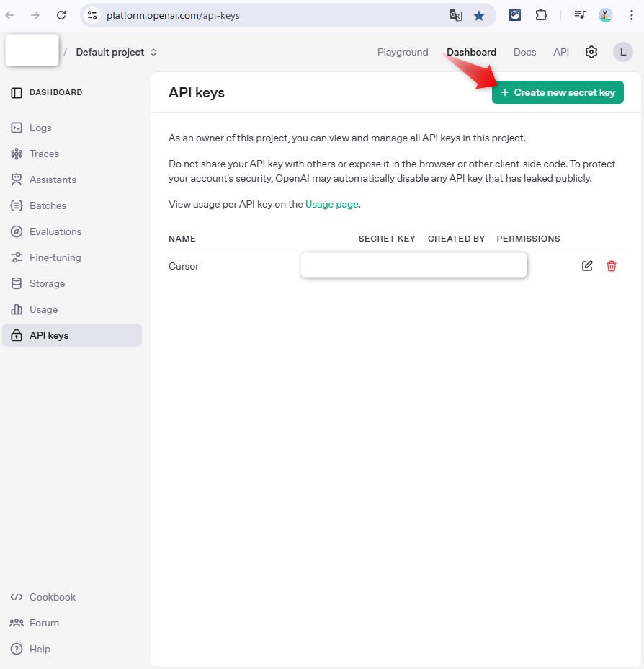Open settings gear icon in top bar
Screen dimensions: 644x669
(x=591, y=52)
